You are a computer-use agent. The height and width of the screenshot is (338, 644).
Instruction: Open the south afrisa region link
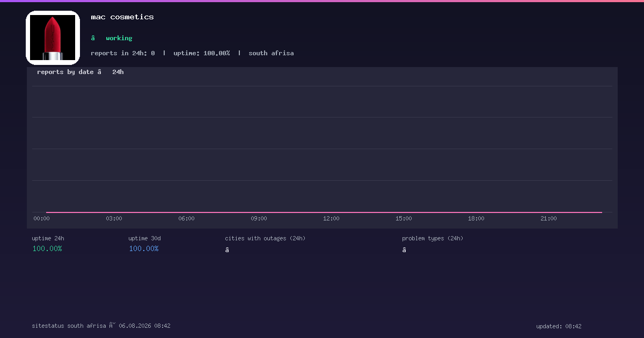pos(271,53)
